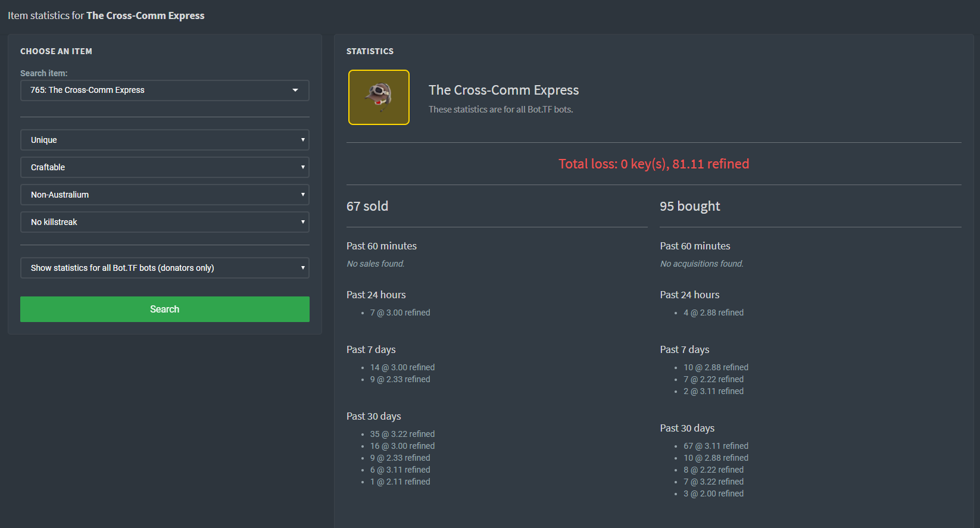This screenshot has height=528, width=980.
Task: Click the green Search button
Action: pyautogui.click(x=165, y=309)
